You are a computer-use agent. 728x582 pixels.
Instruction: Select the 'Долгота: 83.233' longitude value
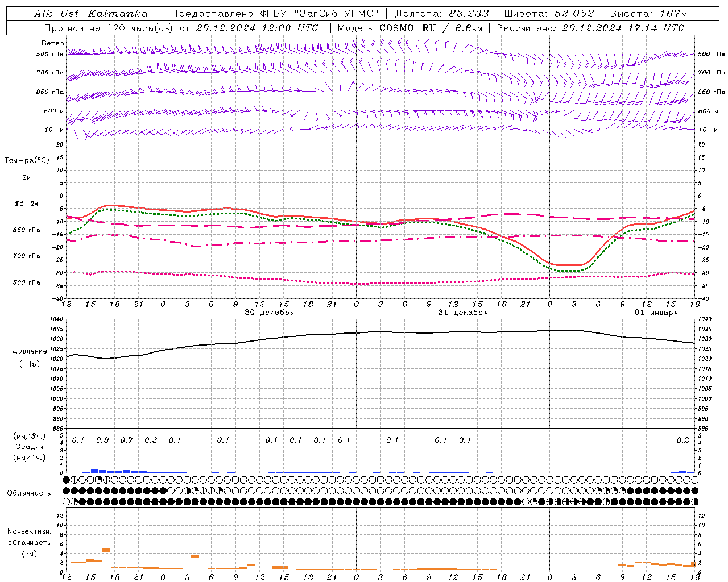[x=442, y=14]
